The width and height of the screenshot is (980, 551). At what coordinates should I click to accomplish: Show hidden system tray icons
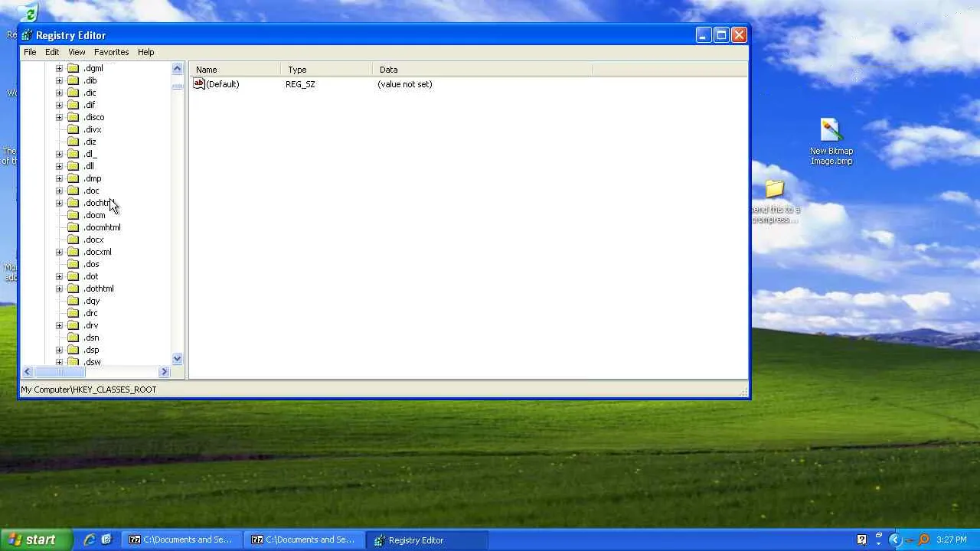point(894,540)
